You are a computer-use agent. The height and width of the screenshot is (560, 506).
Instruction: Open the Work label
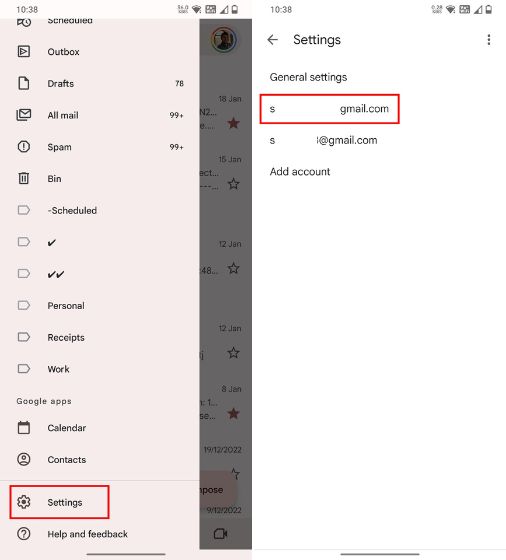pos(100,369)
